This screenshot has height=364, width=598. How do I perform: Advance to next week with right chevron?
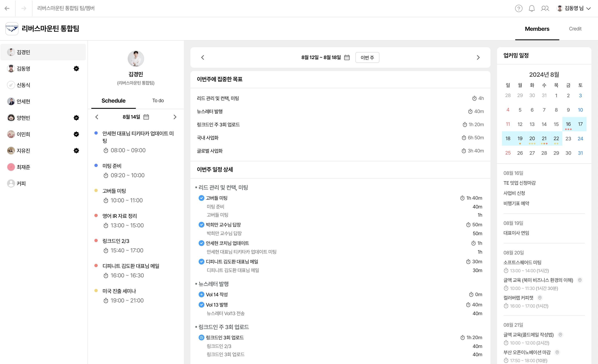[x=478, y=57]
